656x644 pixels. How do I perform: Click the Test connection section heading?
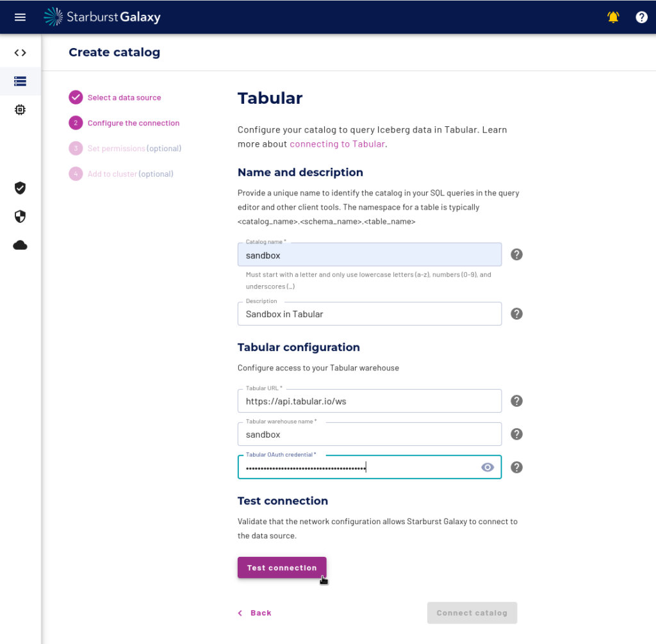[x=283, y=501]
